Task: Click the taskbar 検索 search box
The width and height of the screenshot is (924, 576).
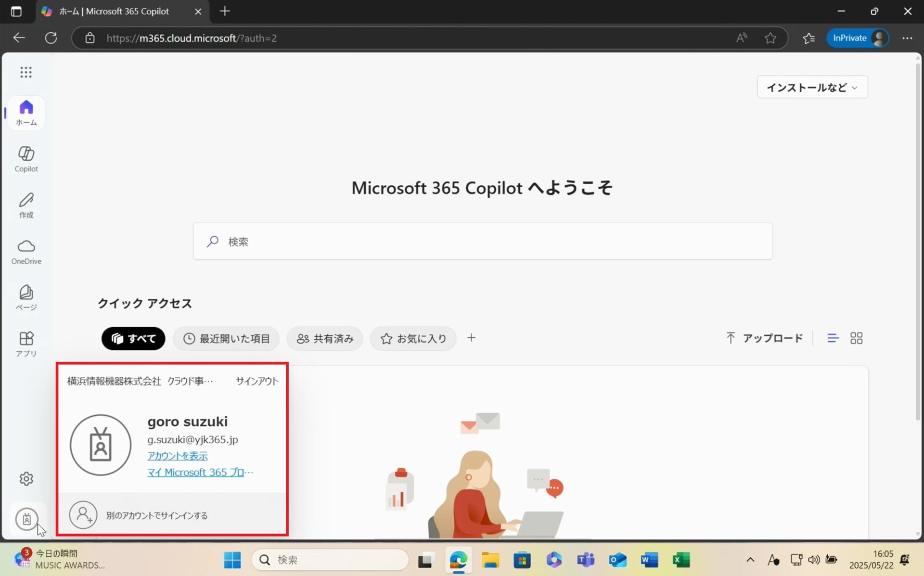Action: (x=330, y=560)
